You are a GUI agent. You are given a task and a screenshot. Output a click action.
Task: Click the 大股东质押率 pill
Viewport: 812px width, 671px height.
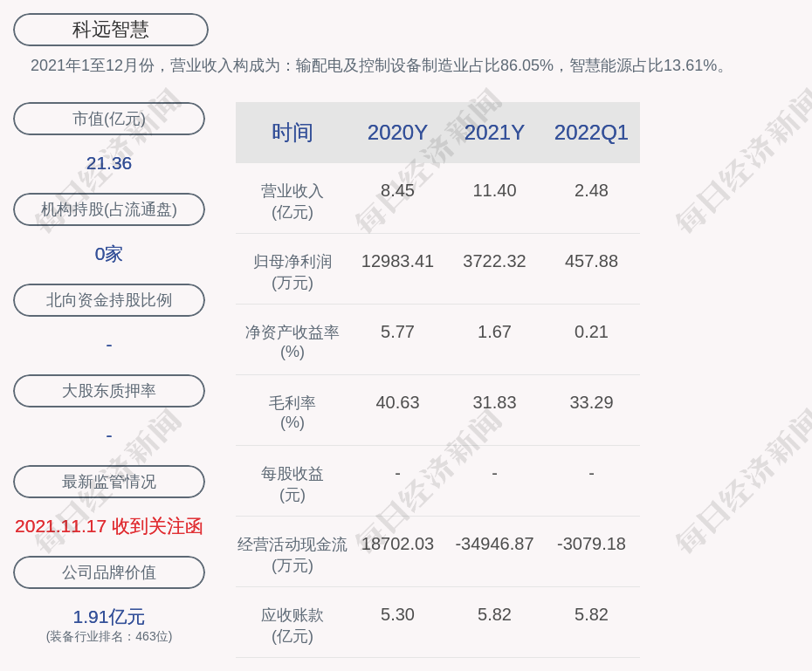[109, 391]
